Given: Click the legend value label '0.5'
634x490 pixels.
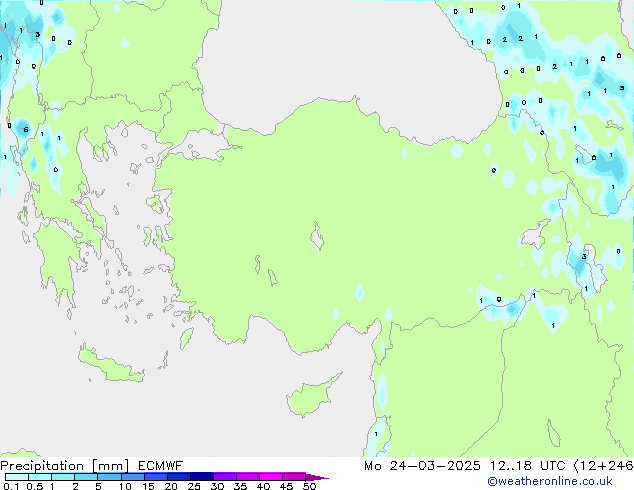Looking at the screenshot, I should click(35, 486).
